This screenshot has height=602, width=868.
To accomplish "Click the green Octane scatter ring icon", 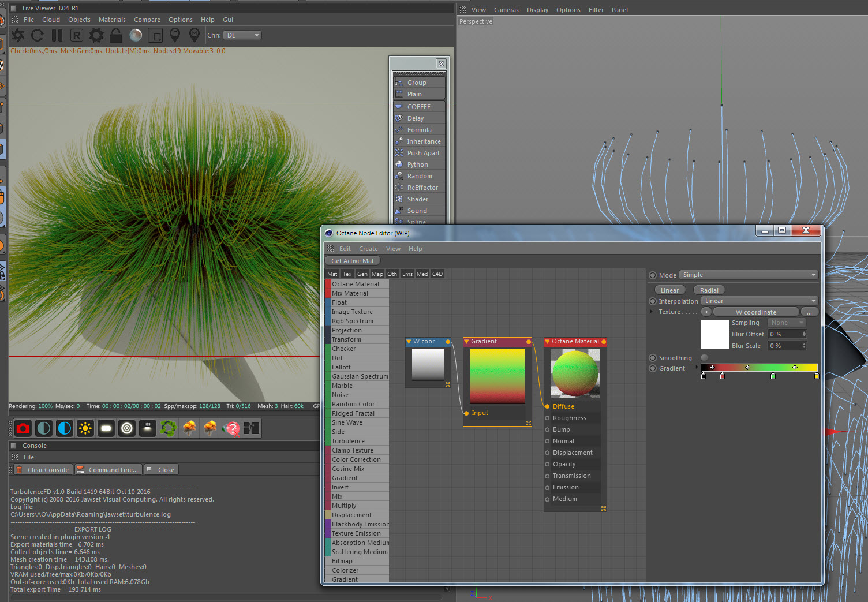I will [169, 428].
